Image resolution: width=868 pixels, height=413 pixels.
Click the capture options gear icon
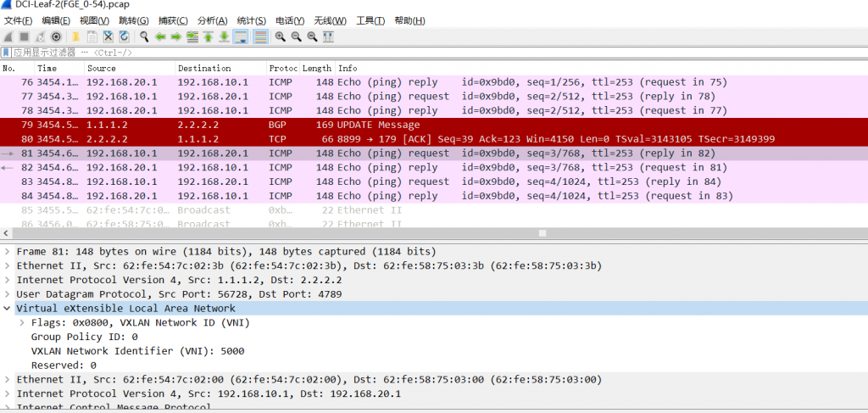56,36
